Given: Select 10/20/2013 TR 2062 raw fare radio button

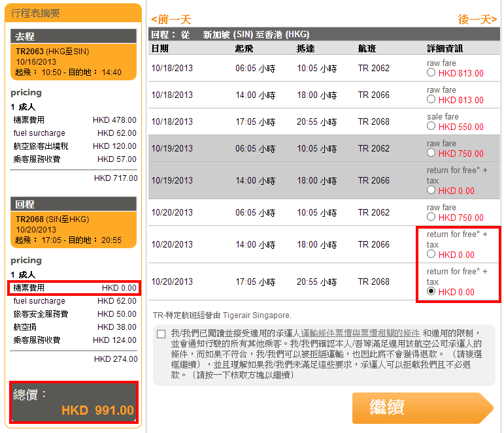Looking at the screenshot, I should tap(431, 217).
